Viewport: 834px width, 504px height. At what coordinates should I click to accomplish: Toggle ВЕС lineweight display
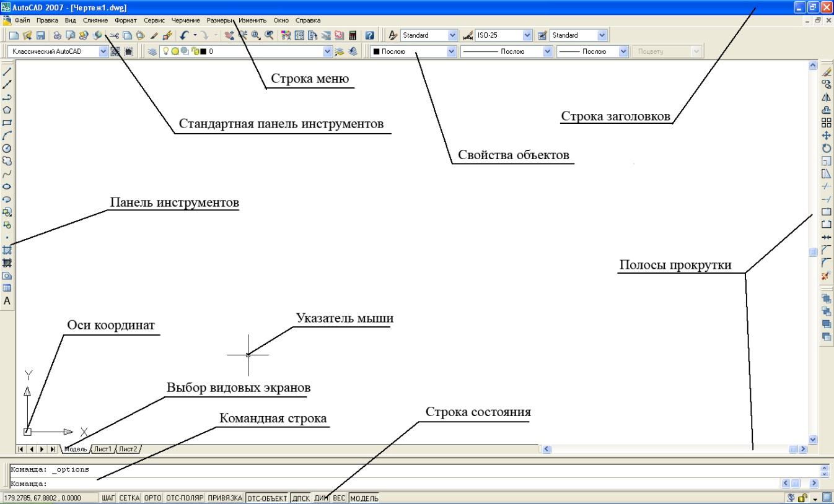(x=339, y=498)
